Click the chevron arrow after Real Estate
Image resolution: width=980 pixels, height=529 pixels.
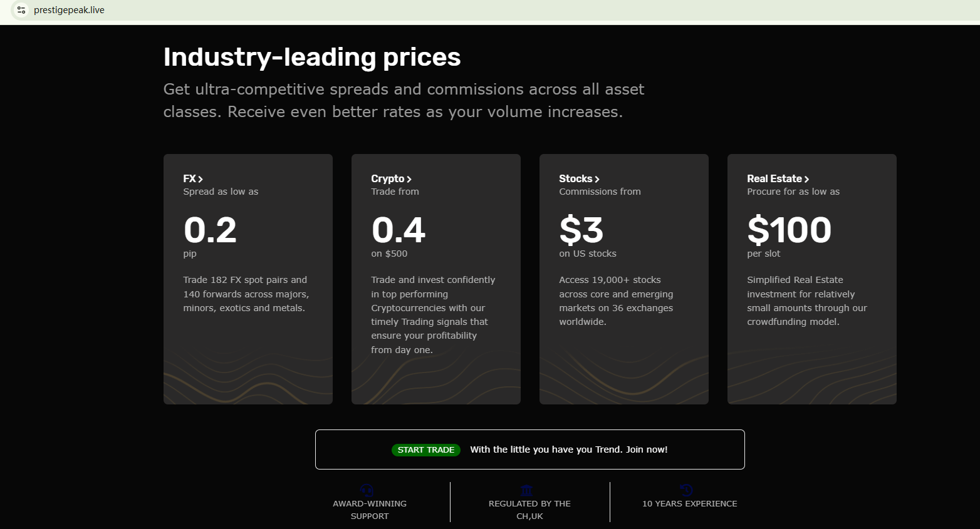pyautogui.click(x=806, y=179)
